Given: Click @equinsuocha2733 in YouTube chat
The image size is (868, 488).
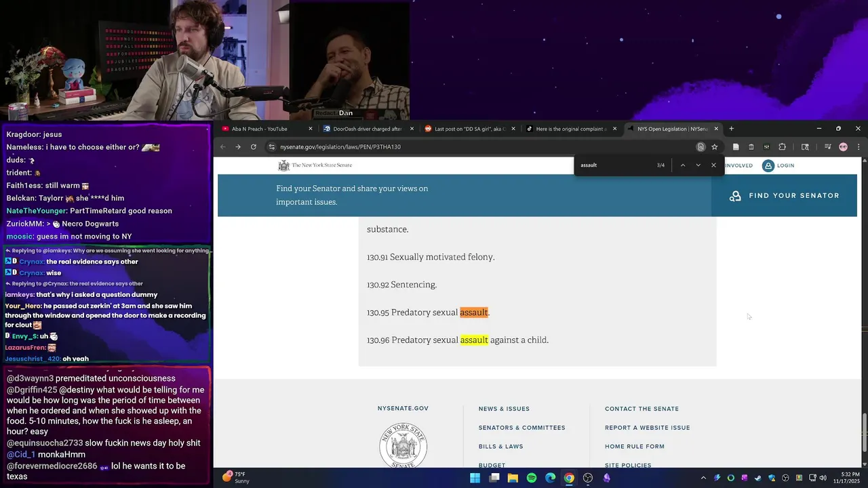Looking at the screenshot, I should click(45, 443).
